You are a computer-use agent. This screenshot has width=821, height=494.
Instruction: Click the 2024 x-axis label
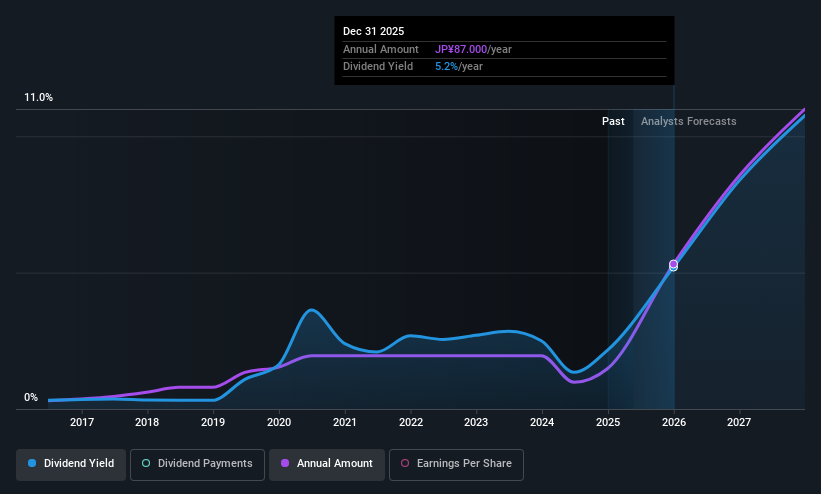click(542, 422)
